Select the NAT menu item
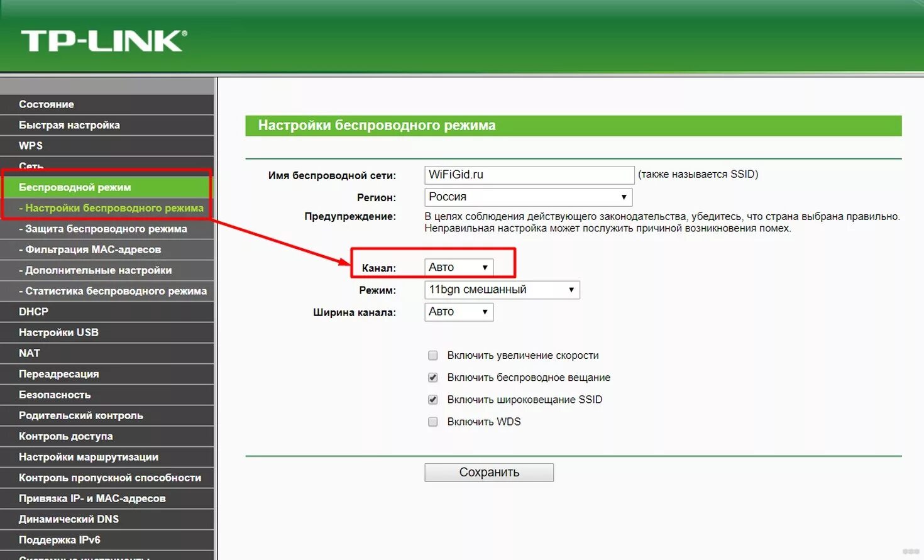 [107, 353]
